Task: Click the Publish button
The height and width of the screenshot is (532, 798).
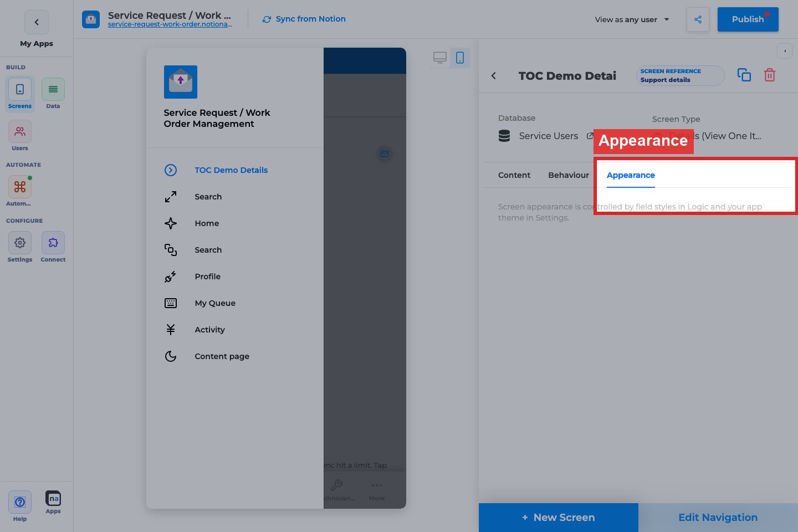Action: tap(748, 19)
